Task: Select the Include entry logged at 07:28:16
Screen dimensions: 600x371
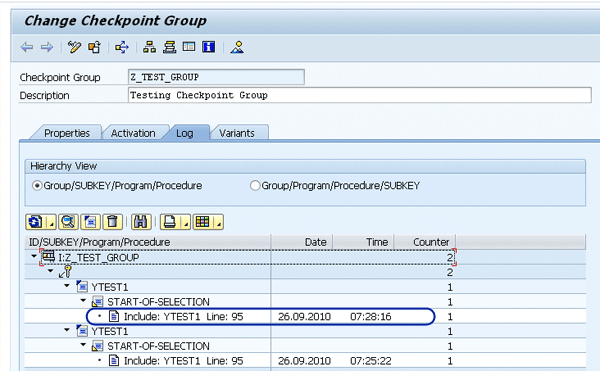Action: (x=184, y=317)
